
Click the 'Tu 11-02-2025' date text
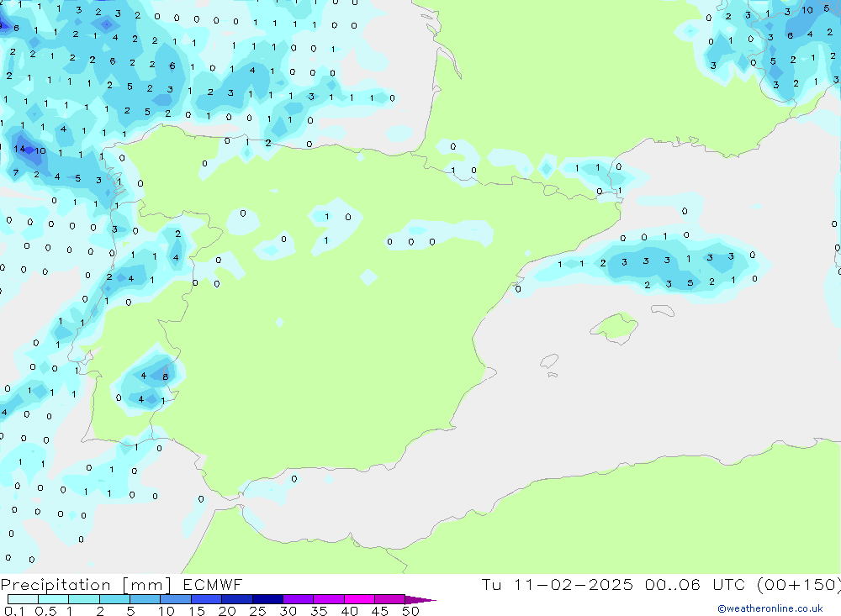pos(558,585)
